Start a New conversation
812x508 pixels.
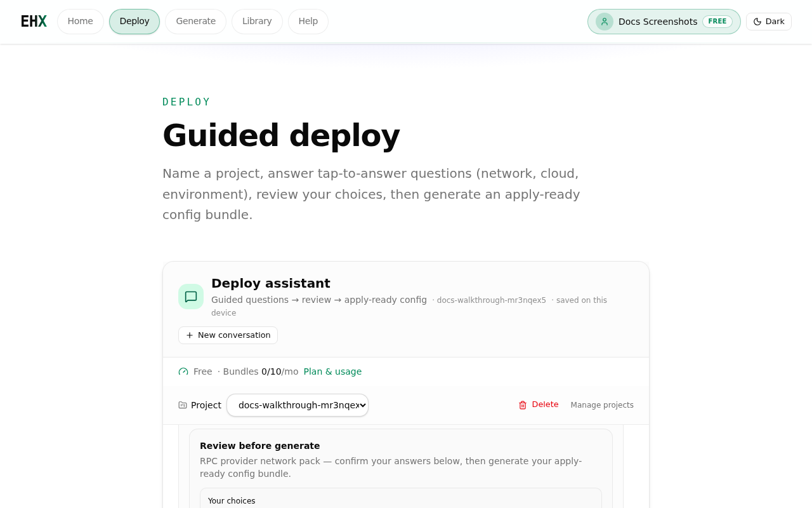coord(228,335)
